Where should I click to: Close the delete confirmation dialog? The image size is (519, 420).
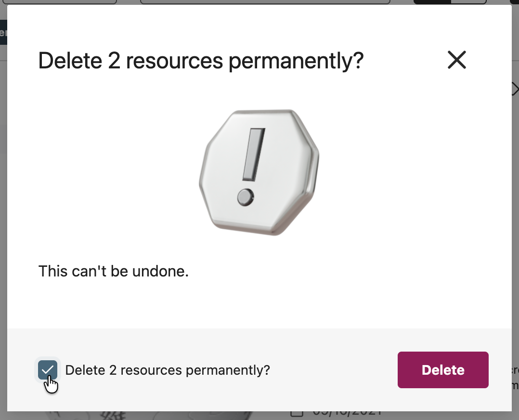(456, 60)
